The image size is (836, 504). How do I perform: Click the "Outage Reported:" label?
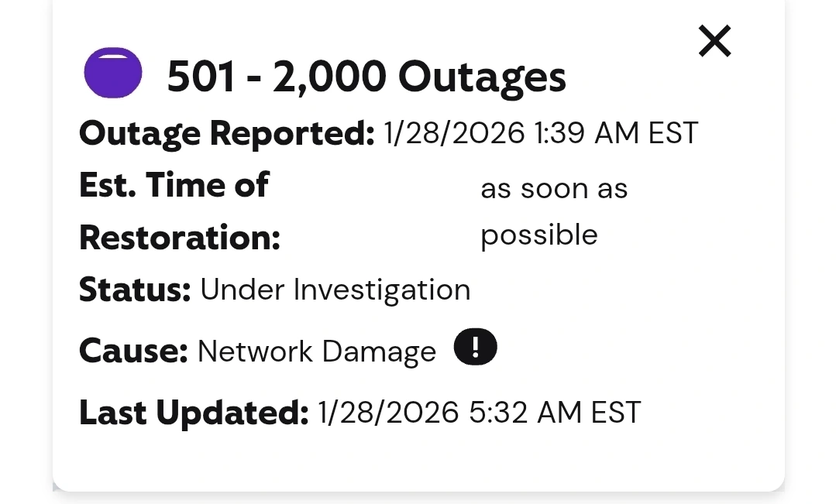[x=226, y=133]
